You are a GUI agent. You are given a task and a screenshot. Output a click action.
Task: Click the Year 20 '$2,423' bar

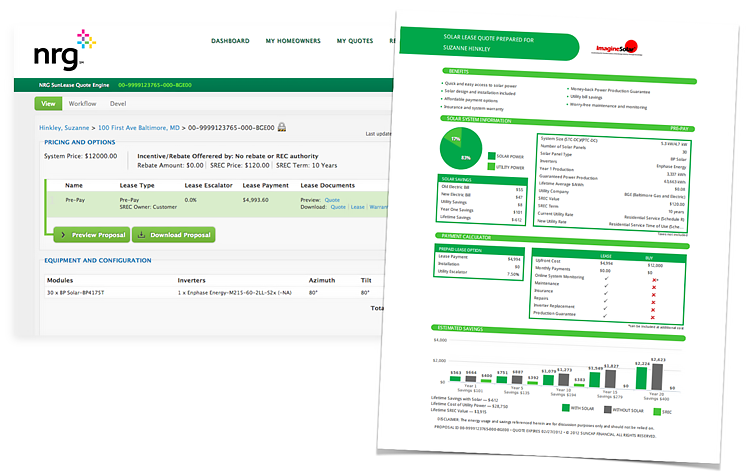657,377
